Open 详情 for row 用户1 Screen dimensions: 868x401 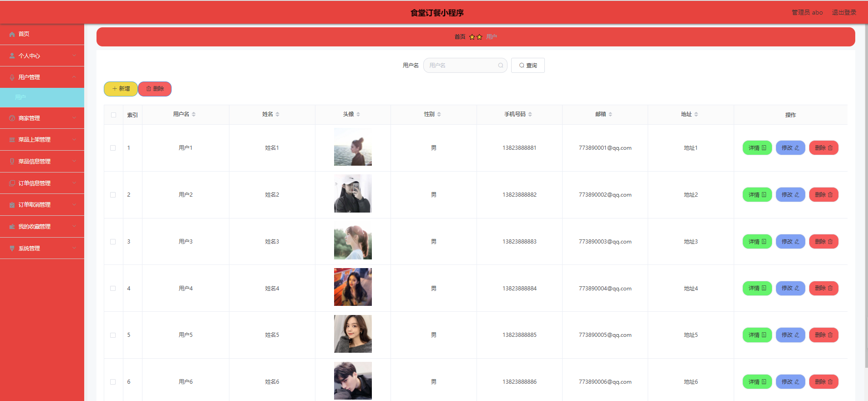757,148
